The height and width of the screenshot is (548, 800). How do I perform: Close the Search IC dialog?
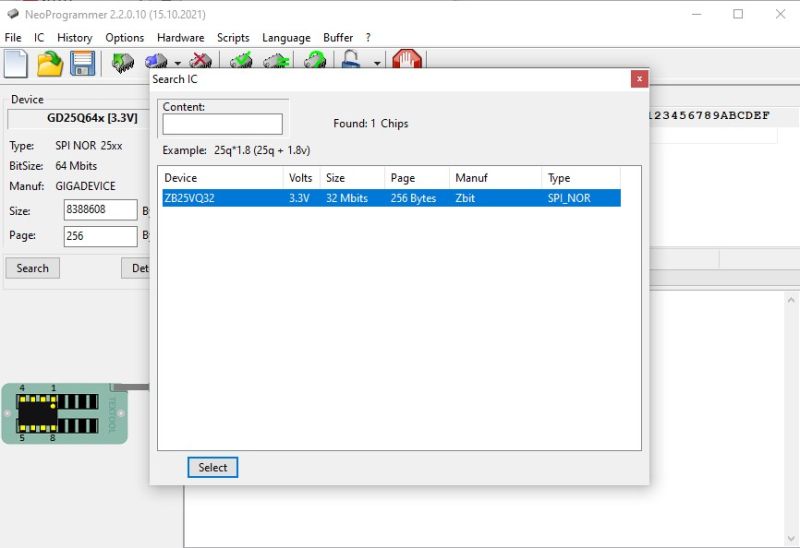(x=639, y=79)
